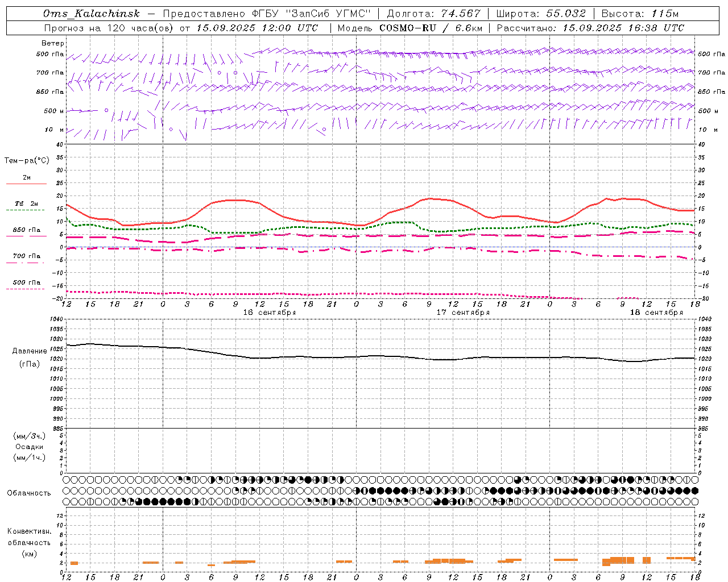Click the '18 сентября' date label
Screen dimensions: 728x582
click(x=656, y=313)
